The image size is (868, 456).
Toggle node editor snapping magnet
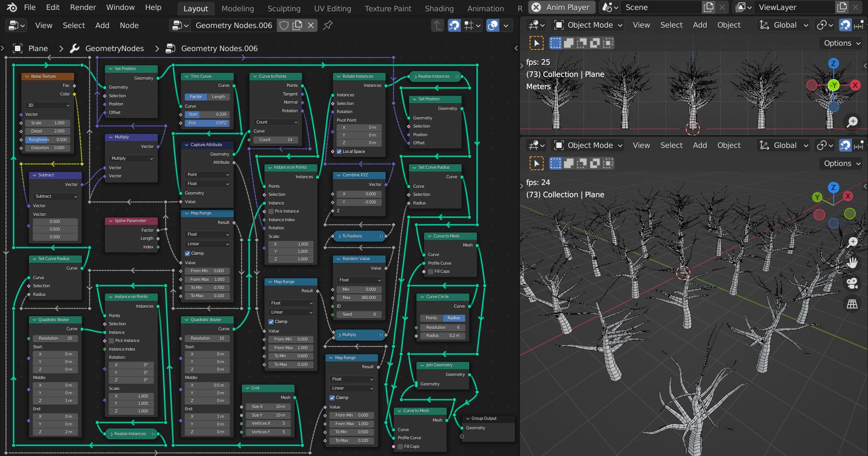coord(454,25)
